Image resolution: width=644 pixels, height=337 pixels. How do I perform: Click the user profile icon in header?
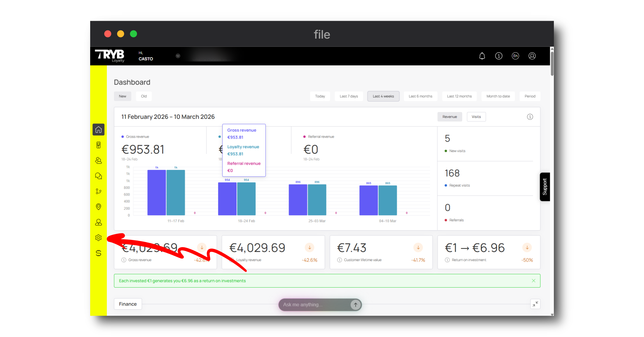[532, 56]
